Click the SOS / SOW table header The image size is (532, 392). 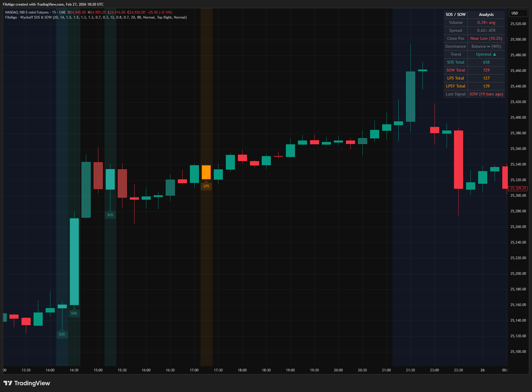455,14
